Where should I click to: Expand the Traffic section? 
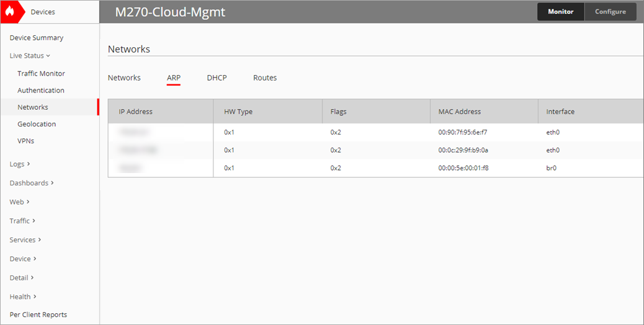[22, 220]
